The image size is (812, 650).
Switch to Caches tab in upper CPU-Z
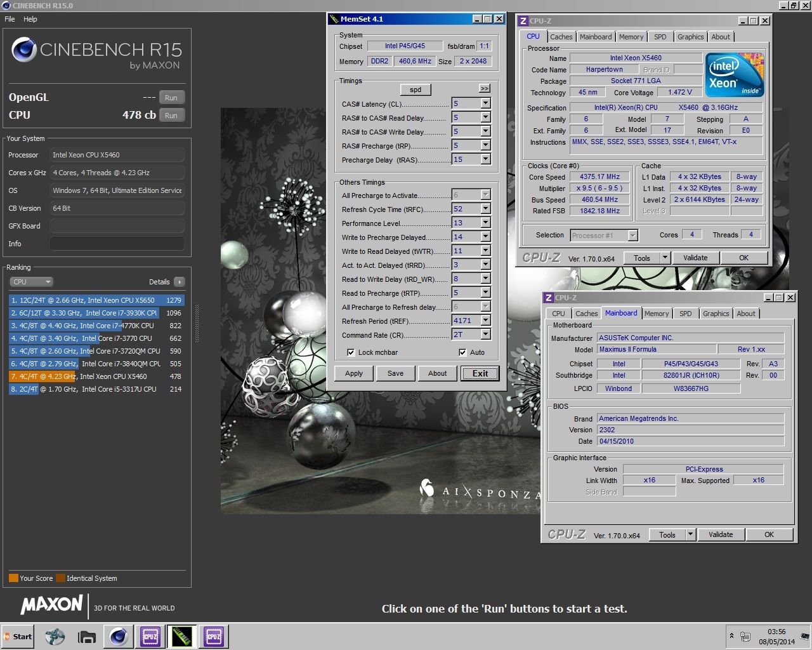(x=561, y=37)
